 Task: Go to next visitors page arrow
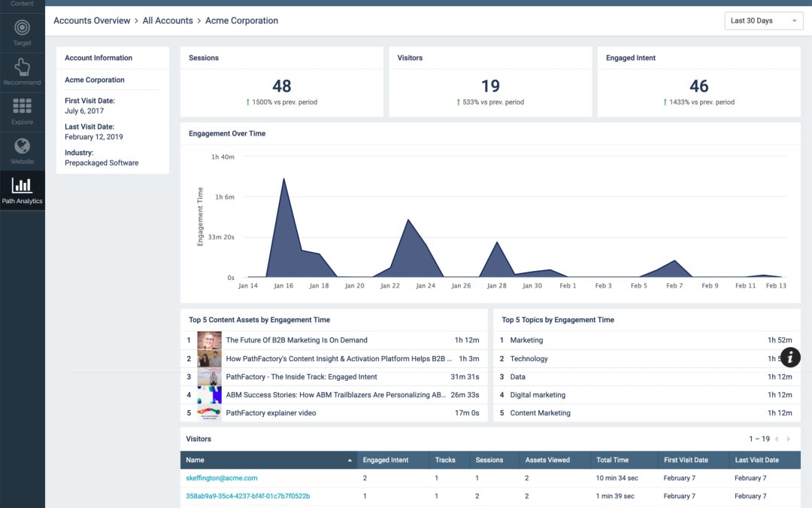[x=788, y=439]
